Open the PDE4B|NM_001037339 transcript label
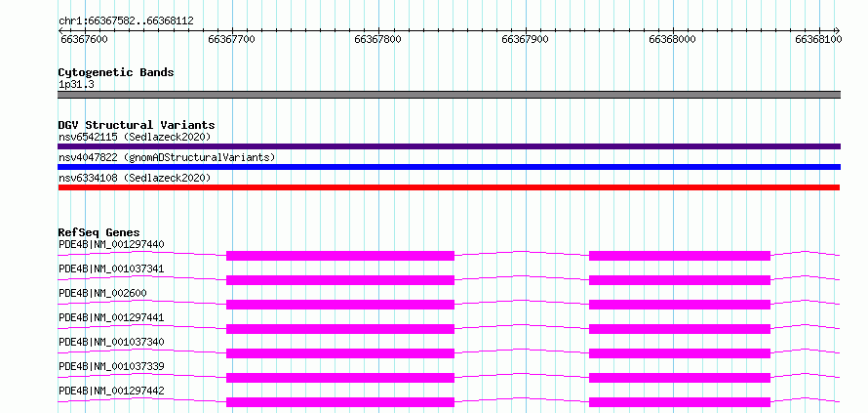 pyautogui.click(x=111, y=366)
